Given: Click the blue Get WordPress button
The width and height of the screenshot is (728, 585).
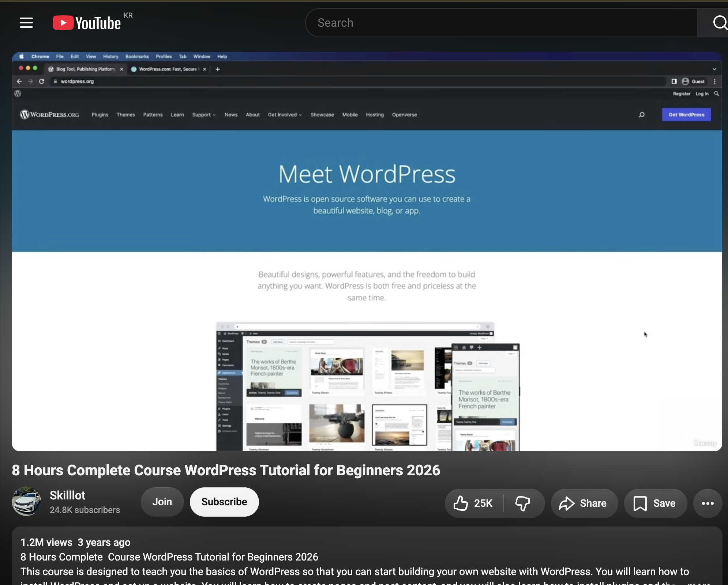Looking at the screenshot, I should 686,114.
